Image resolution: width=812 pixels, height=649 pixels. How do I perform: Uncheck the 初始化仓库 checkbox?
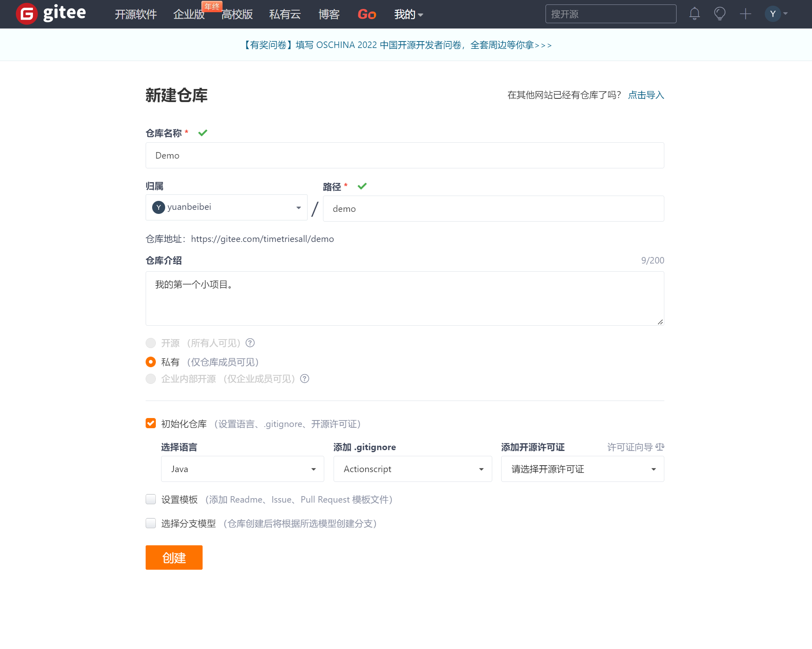pos(151,423)
